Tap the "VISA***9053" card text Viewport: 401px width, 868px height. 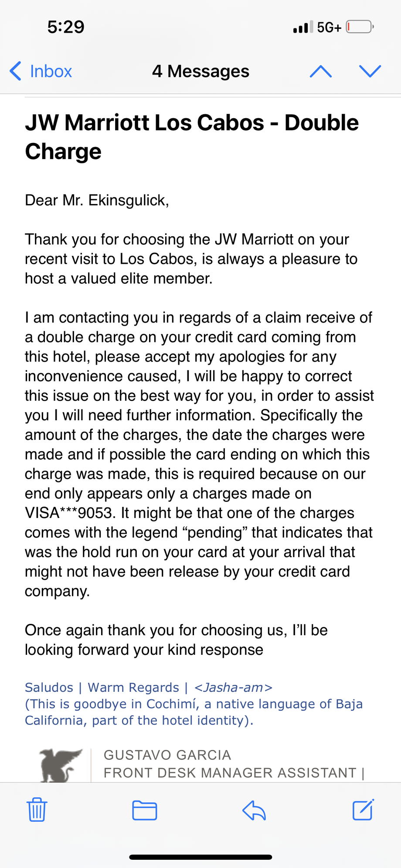pos(69,513)
